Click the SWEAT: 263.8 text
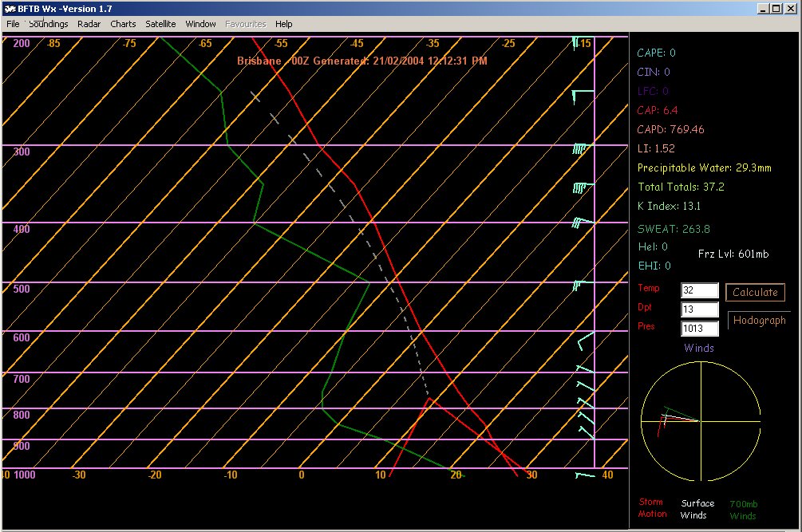This screenshot has width=802, height=532. pos(674,229)
